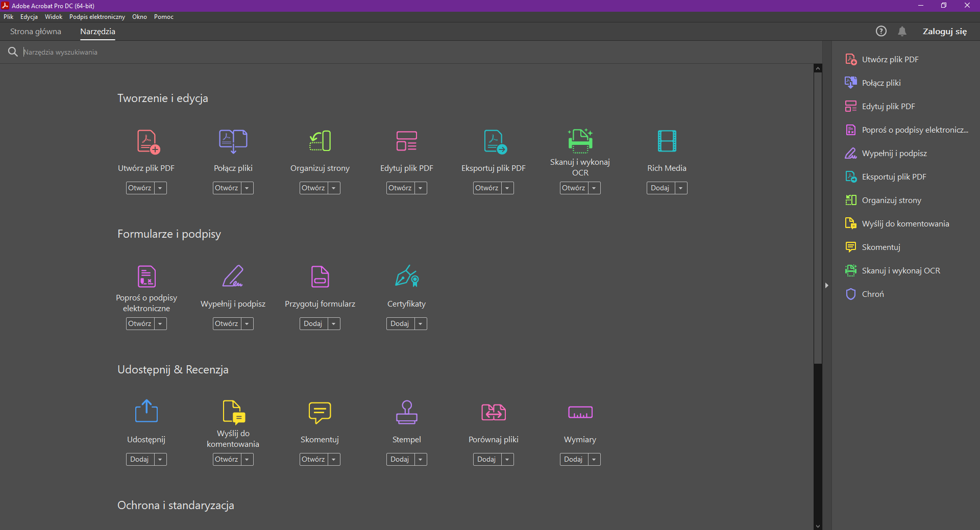The height and width of the screenshot is (530, 980).
Task: Expand the dropdown arrow under Połącz pliki
Action: click(247, 188)
